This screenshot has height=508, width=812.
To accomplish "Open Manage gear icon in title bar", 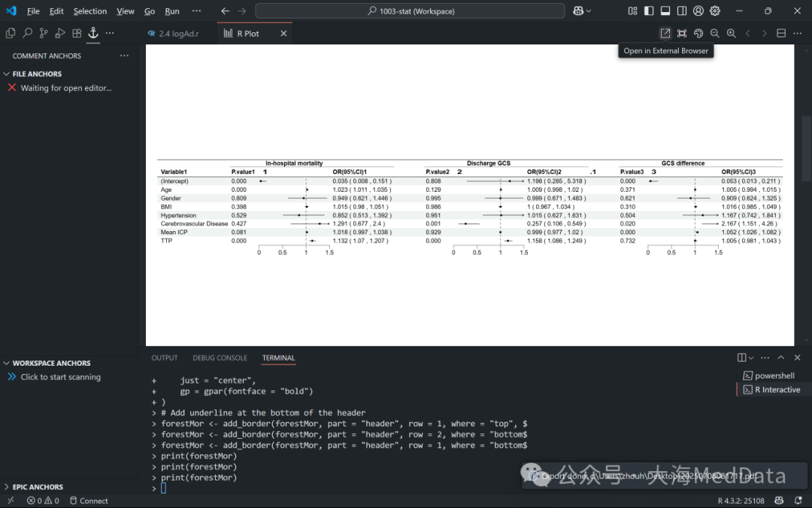I will [x=715, y=11].
